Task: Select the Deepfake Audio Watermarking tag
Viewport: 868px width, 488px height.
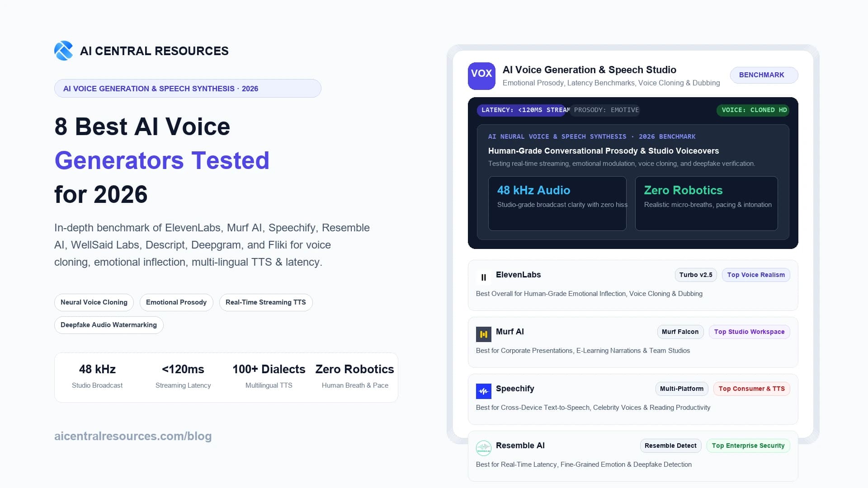Action: click(109, 325)
